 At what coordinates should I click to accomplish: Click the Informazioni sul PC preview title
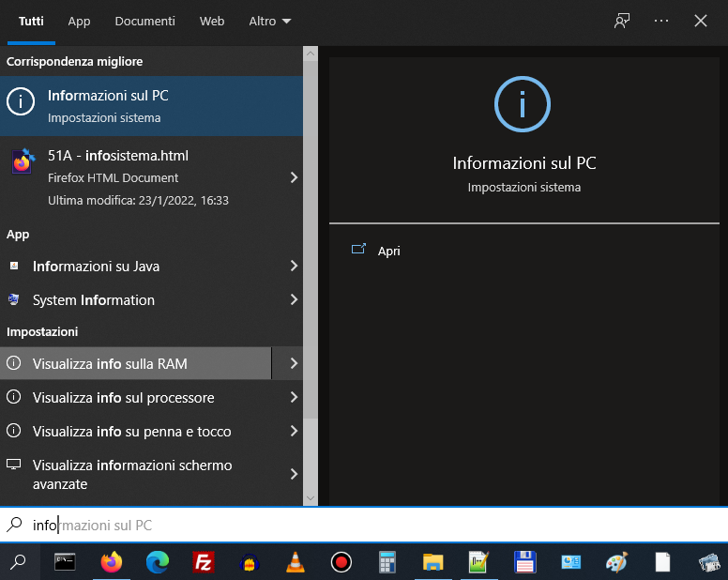coord(524,163)
